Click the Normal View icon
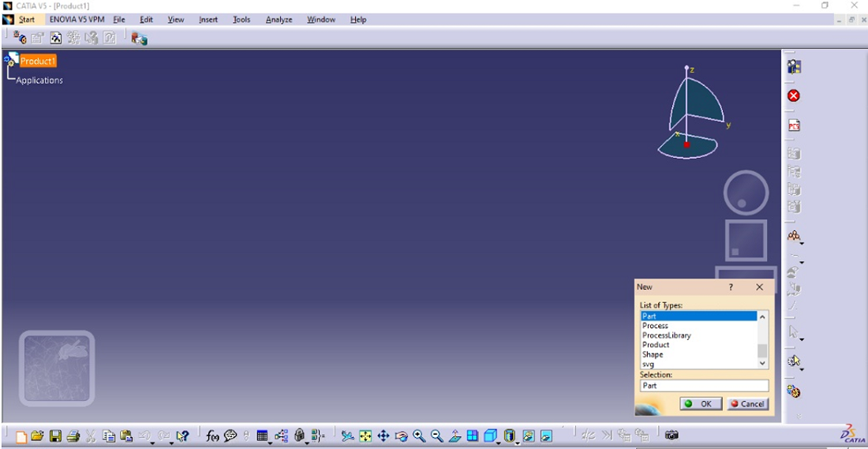Image resolution: width=868 pixels, height=449 pixels. [455, 436]
